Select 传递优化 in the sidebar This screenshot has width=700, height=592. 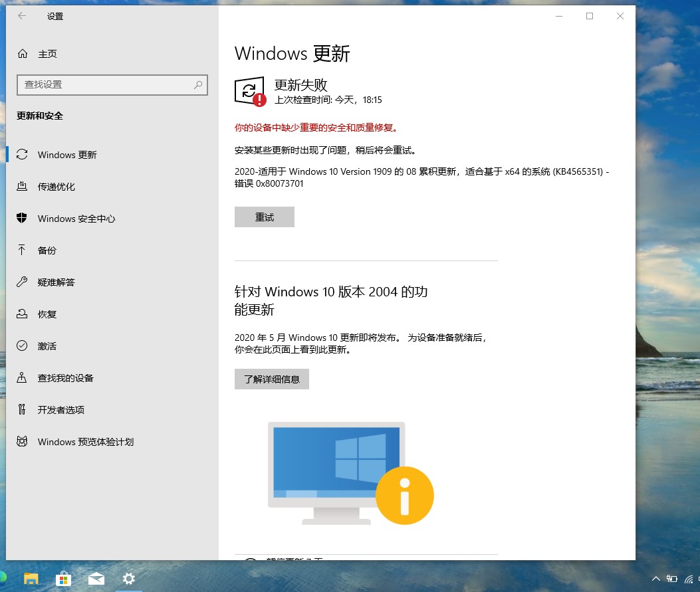click(57, 187)
